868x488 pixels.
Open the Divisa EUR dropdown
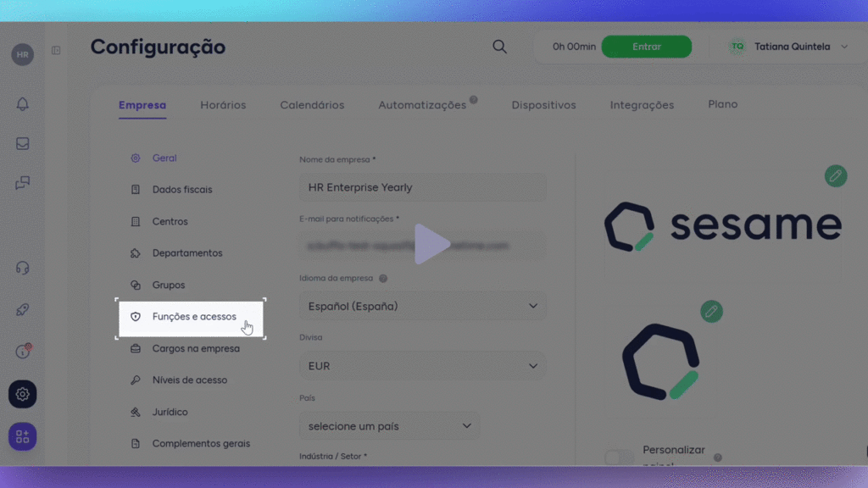pos(422,366)
